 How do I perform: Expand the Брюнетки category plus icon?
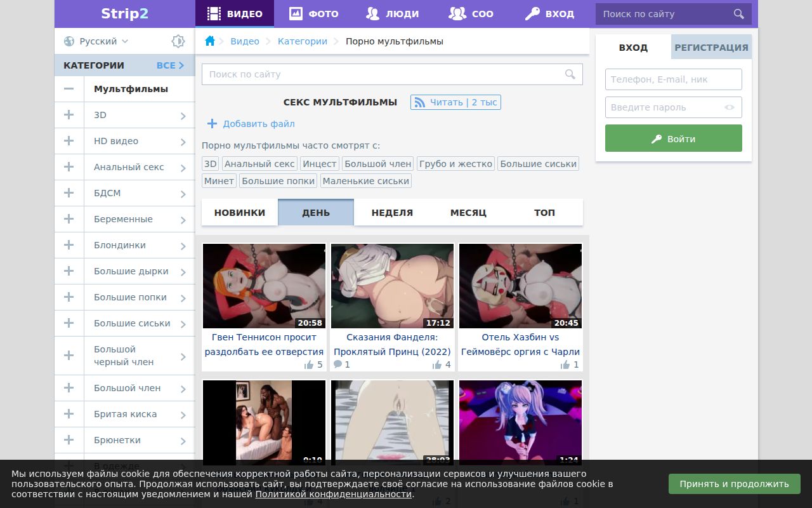tap(69, 440)
